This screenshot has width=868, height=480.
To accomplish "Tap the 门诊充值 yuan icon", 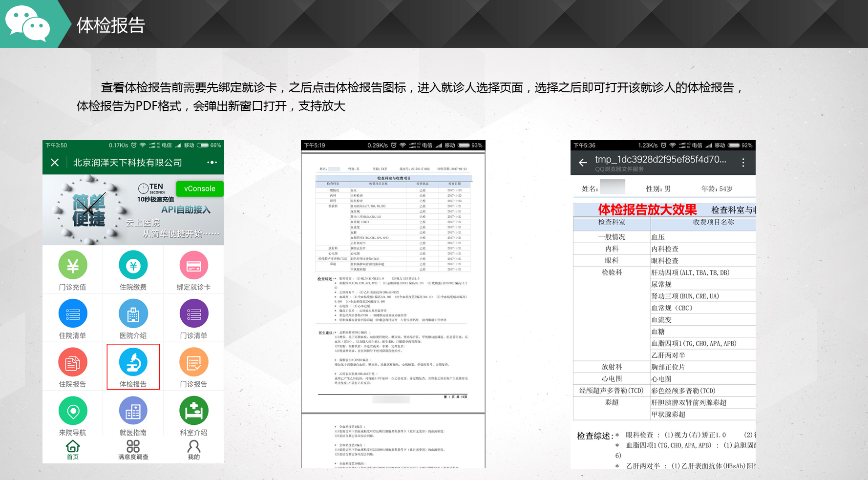I will (73, 265).
